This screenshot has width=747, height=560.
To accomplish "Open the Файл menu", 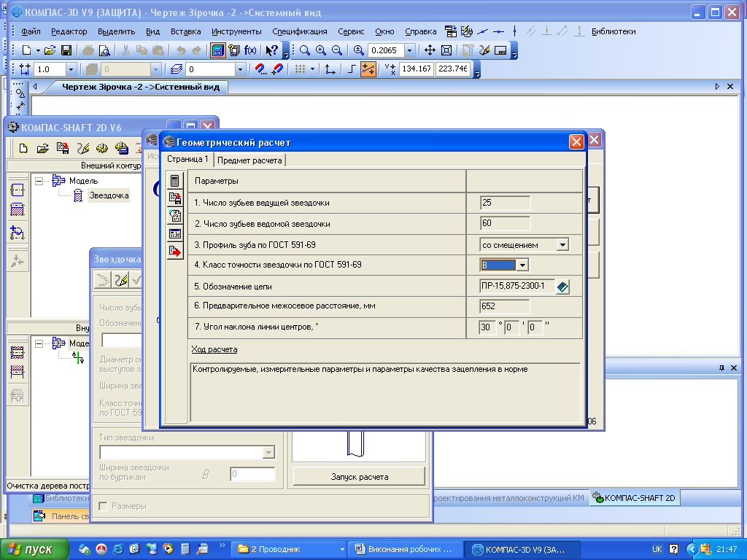I will pyautogui.click(x=31, y=31).
